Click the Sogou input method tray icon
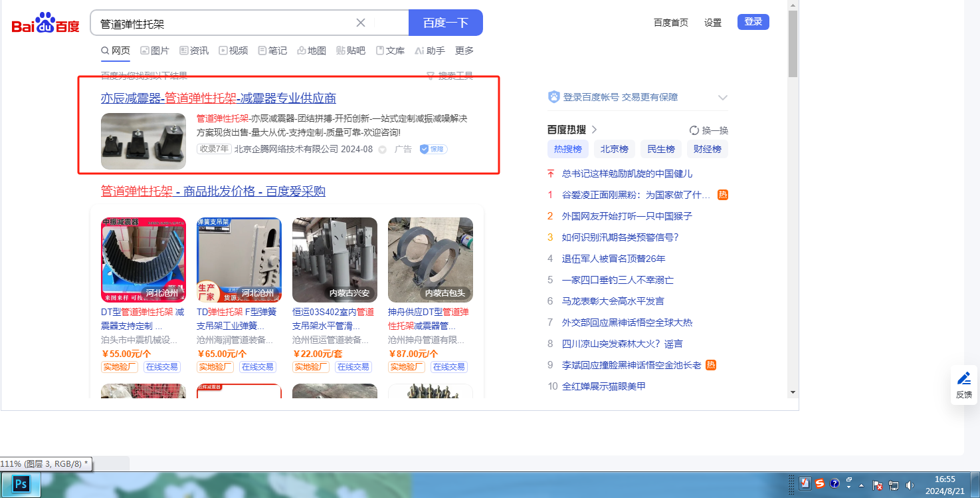The width and height of the screenshot is (980, 498). click(820, 483)
